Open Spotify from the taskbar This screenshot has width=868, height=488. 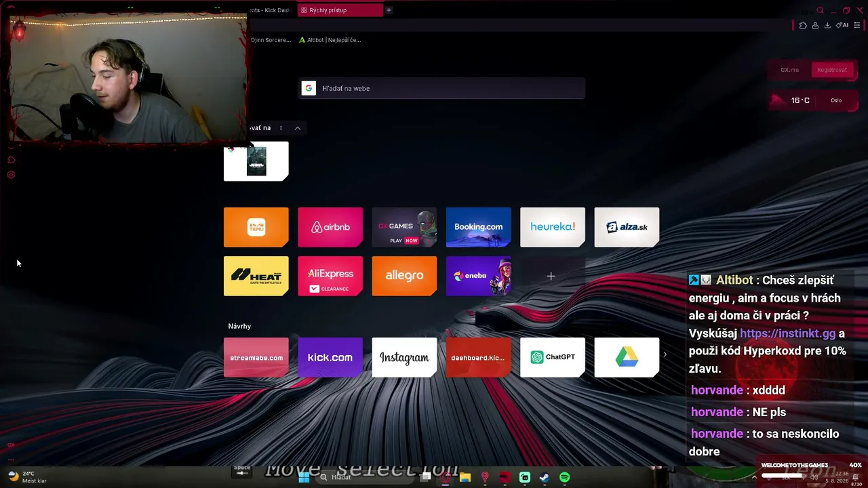point(564,477)
